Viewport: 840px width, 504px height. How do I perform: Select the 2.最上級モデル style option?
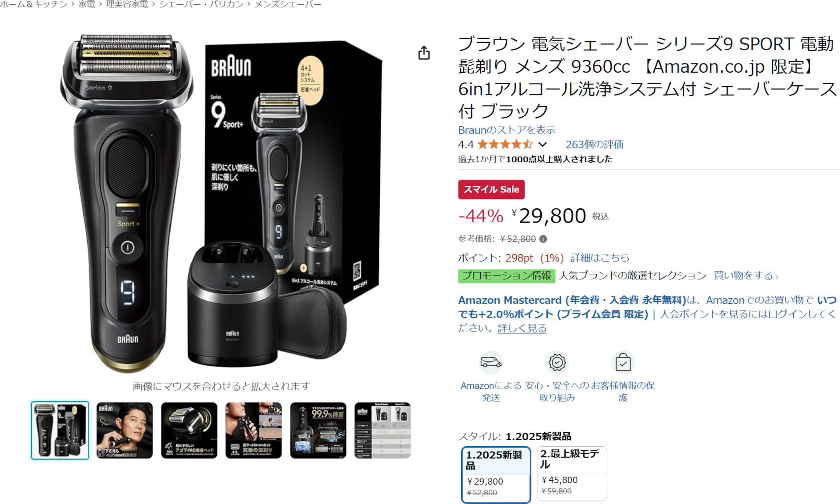tap(572, 473)
